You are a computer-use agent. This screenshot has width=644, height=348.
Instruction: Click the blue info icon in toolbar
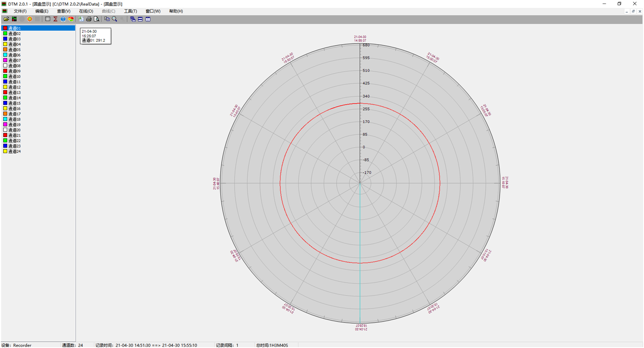(63, 19)
